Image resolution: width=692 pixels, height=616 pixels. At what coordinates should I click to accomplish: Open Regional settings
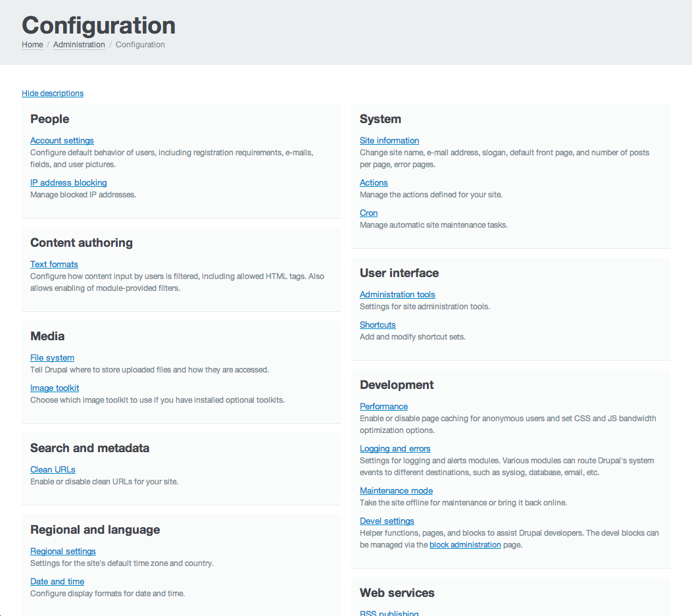coord(62,551)
